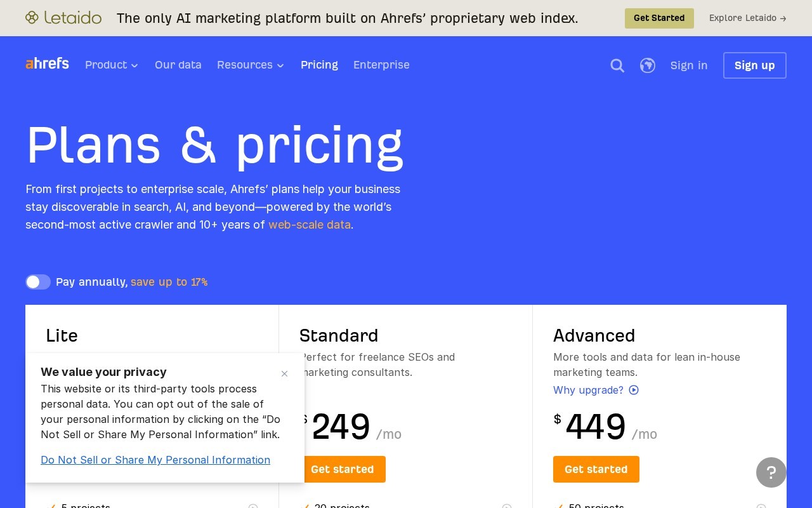Go to the Enterprise page
The image size is (812, 508).
click(381, 65)
